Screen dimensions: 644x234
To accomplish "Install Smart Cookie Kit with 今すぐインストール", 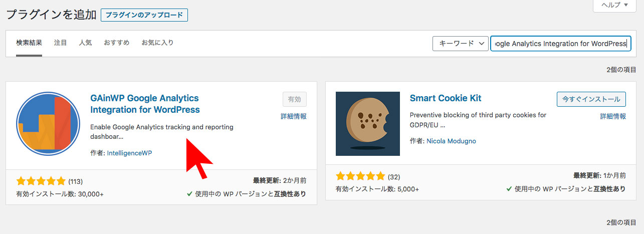I will 591,99.
